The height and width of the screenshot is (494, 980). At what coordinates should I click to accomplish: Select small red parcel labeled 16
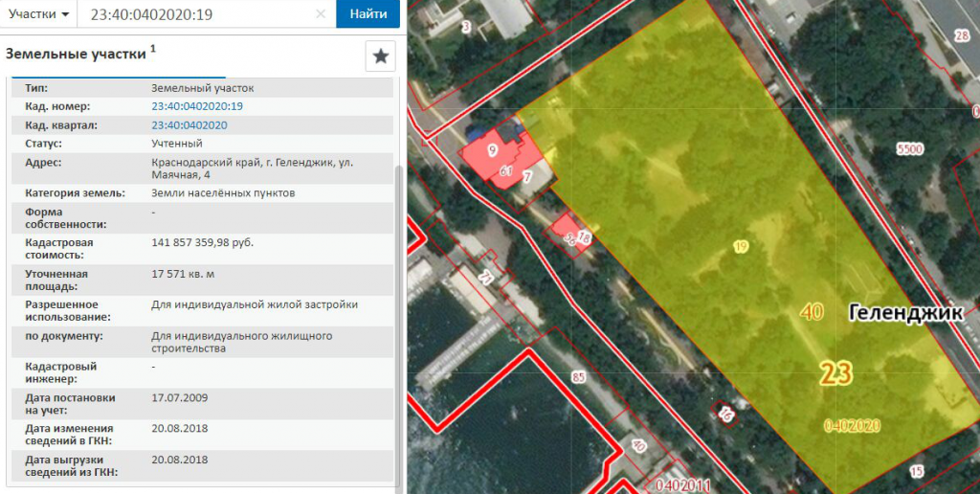click(x=584, y=236)
